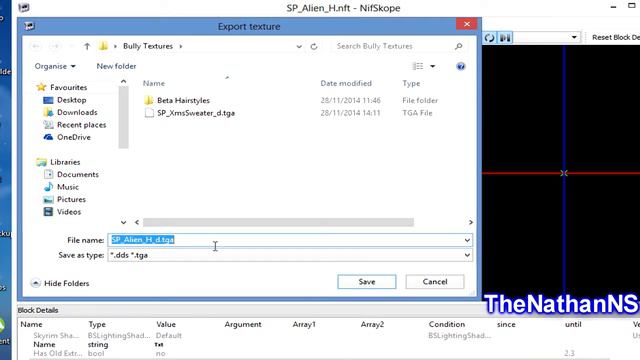Expand the chevron after Bully Textures
Viewport: 640px width, 360px height.
pyautogui.click(x=181, y=46)
